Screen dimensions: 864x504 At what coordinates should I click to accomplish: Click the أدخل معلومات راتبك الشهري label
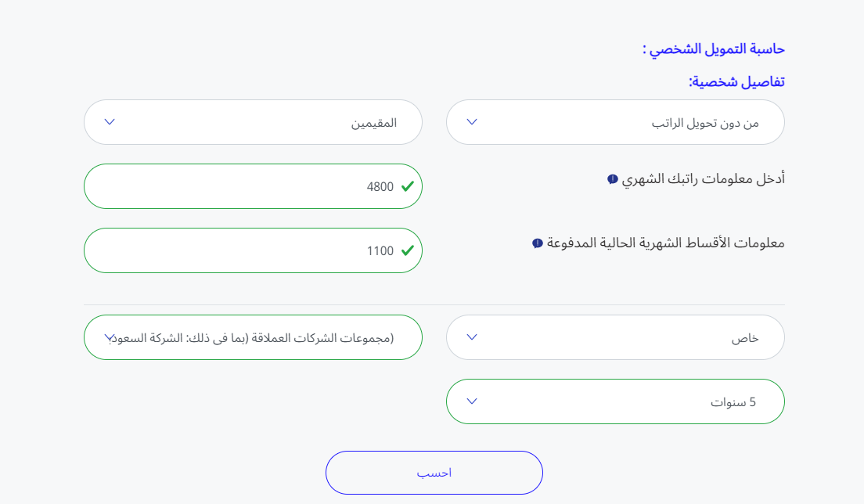click(x=703, y=179)
